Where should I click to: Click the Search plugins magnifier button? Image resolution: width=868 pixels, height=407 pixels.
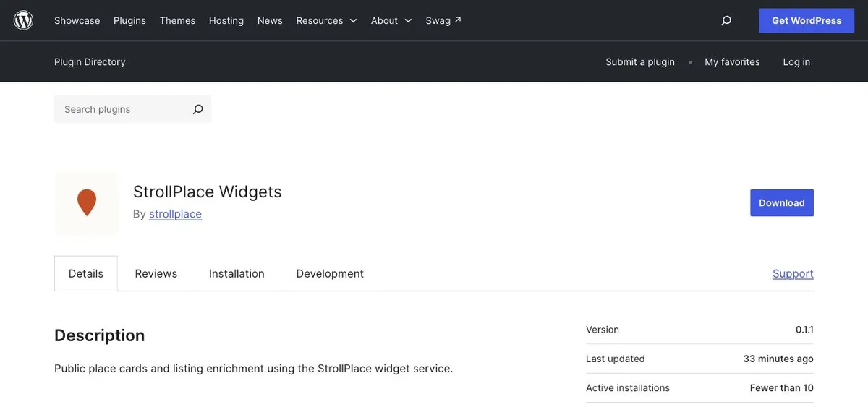[197, 109]
